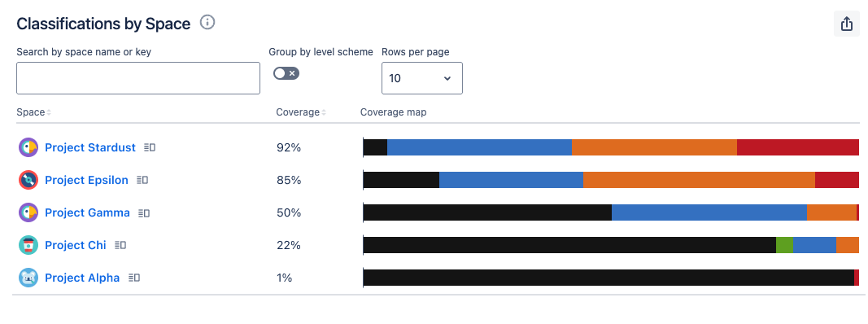Open space details icon next to Project Epsilon

[142, 180]
